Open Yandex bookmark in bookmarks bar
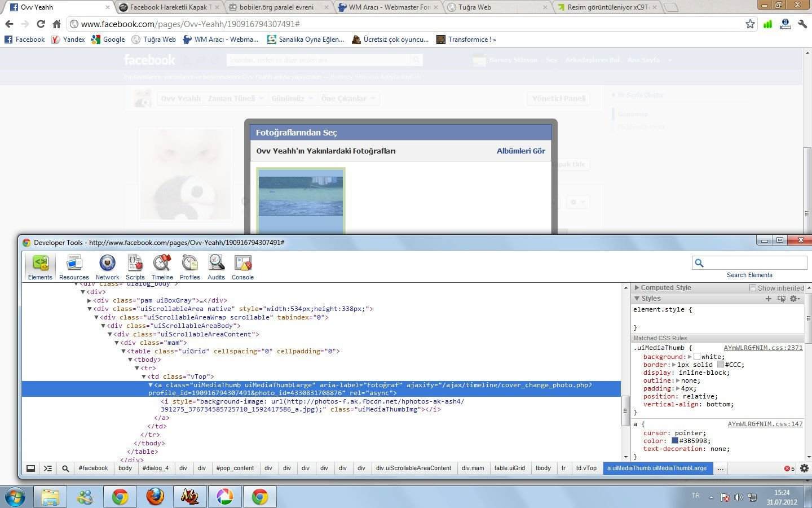The height and width of the screenshot is (508, 812). point(68,40)
